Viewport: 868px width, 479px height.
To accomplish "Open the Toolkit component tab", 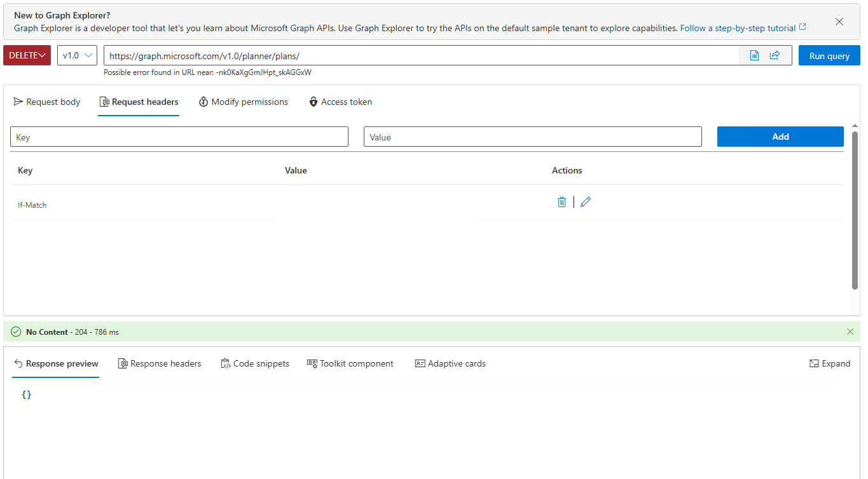I will (x=350, y=364).
